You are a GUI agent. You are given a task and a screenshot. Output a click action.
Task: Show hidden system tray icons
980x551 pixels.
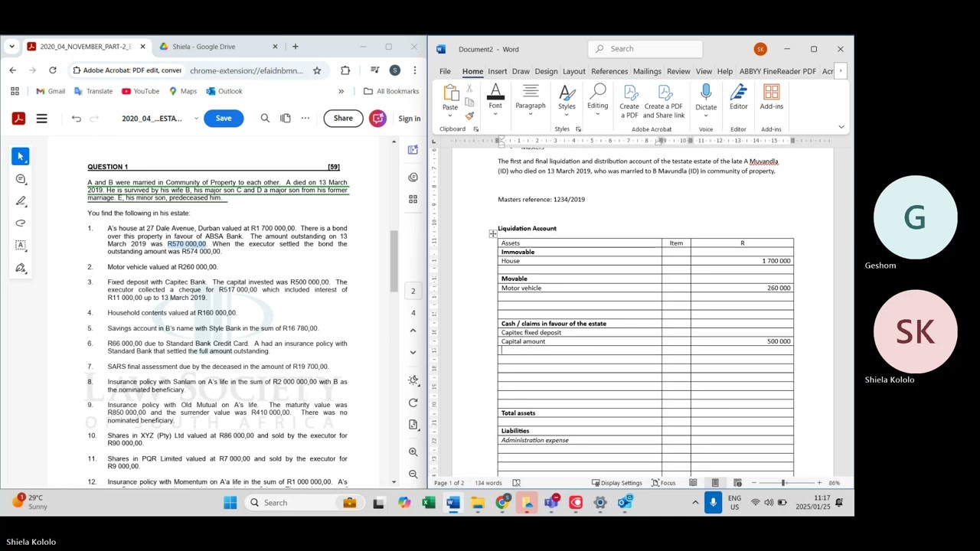click(x=695, y=503)
